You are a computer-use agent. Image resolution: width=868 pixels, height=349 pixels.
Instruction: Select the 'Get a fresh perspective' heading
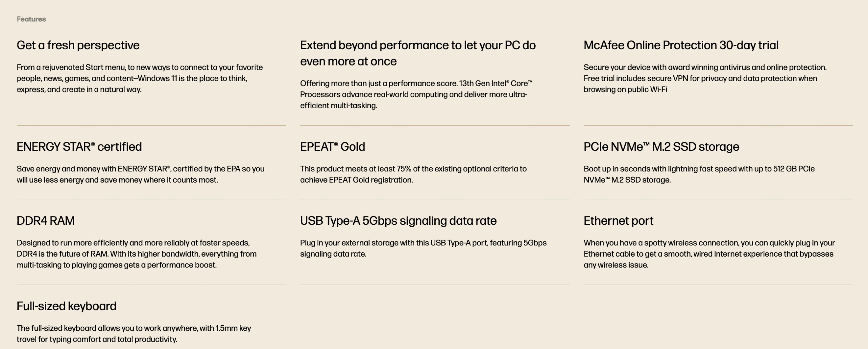[x=78, y=45]
